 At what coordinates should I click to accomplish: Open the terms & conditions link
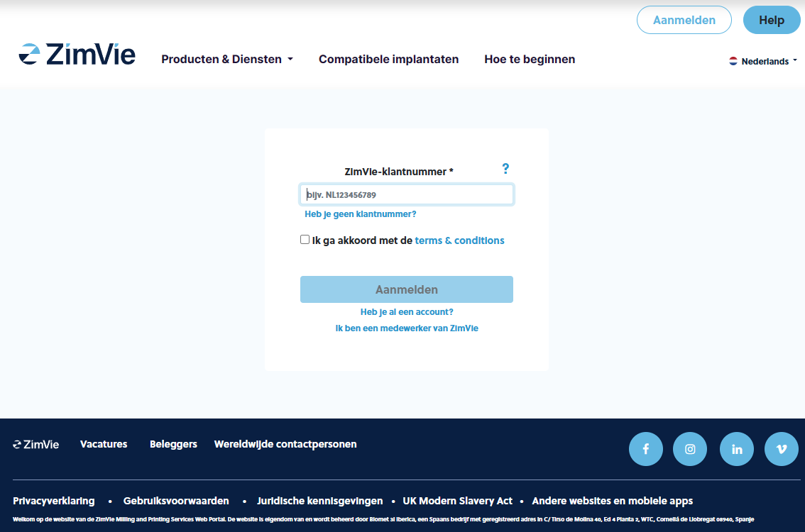coord(459,240)
